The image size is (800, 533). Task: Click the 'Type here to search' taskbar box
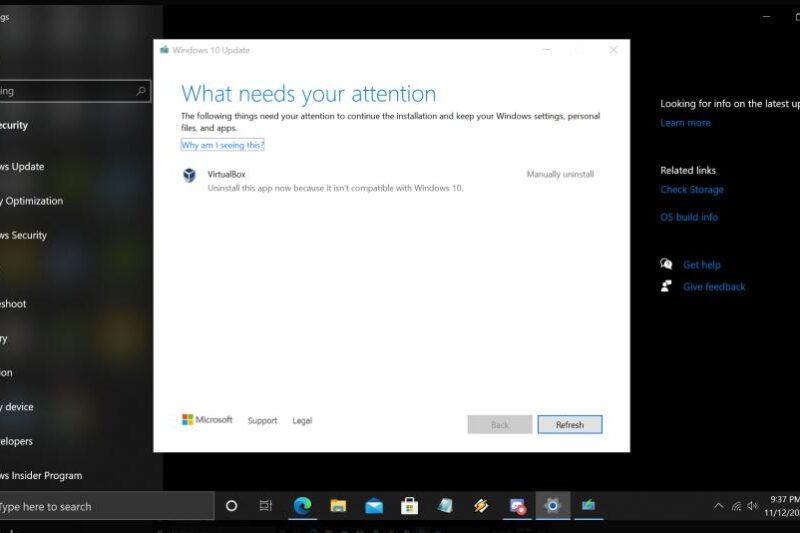click(106, 506)
